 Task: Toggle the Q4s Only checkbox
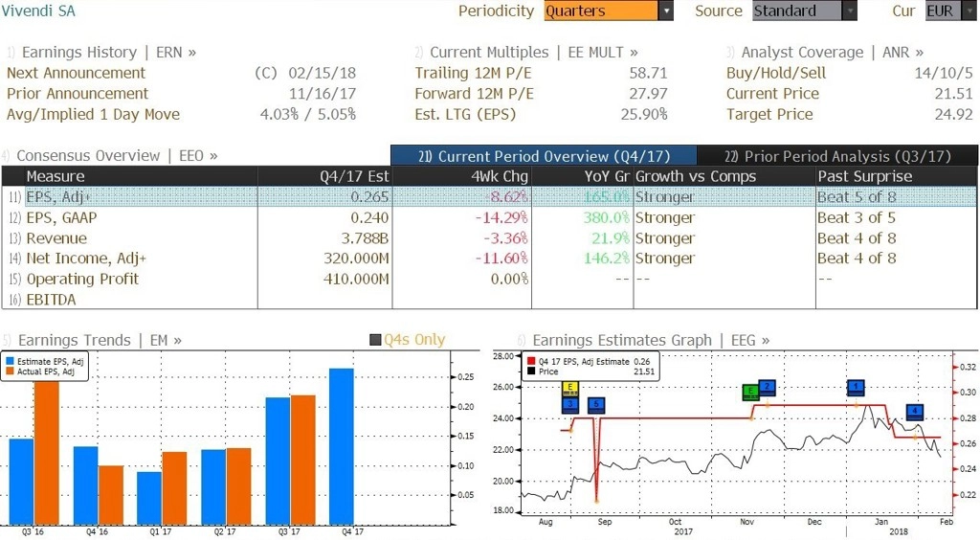(x=375, y=340)
